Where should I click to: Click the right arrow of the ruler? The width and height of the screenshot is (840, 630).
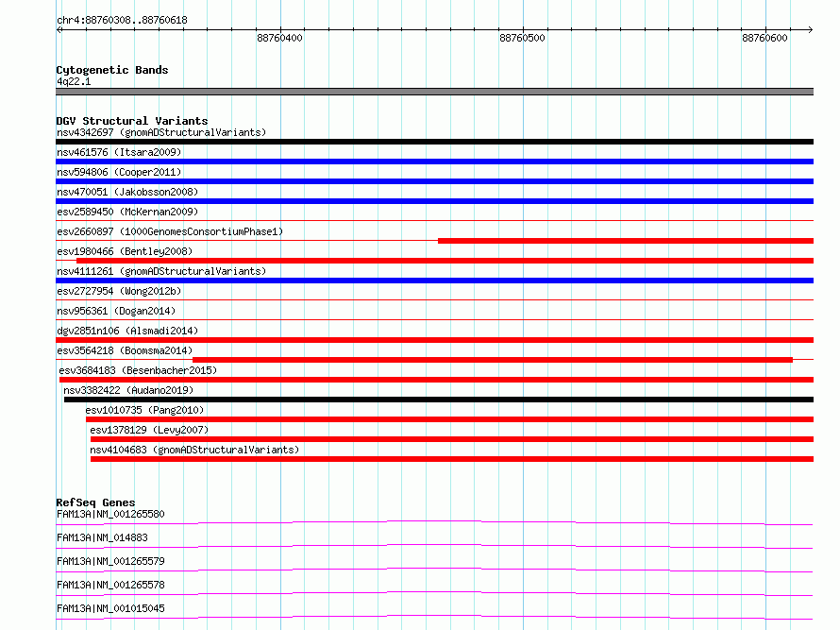pyautogui.click(x=810, y=30)
